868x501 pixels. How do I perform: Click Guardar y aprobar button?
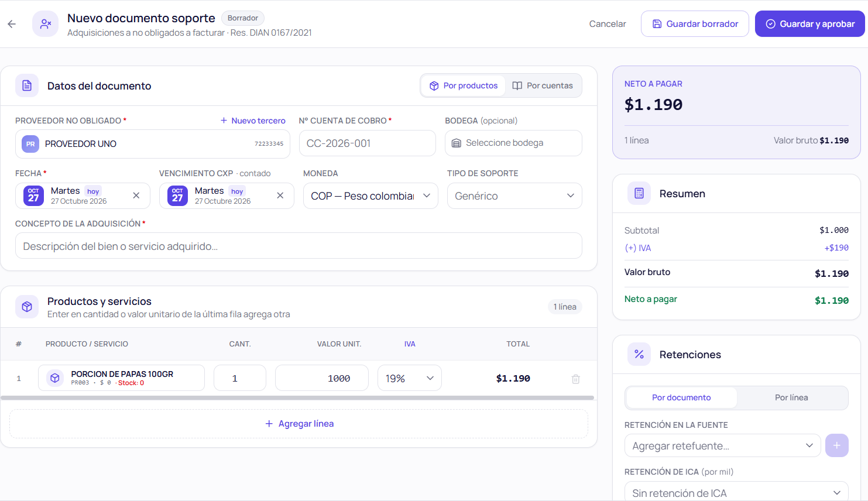point(810,24)
